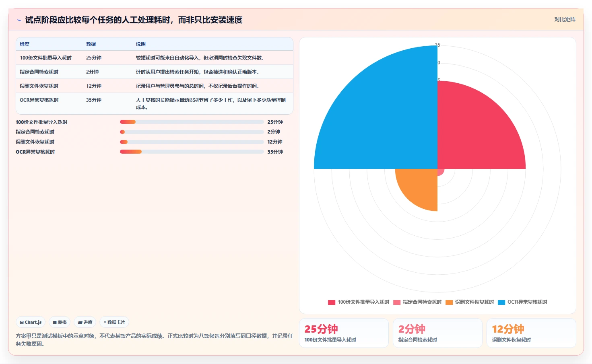
Task: Click the 对比矩阵 label
Action: (565, 19)
